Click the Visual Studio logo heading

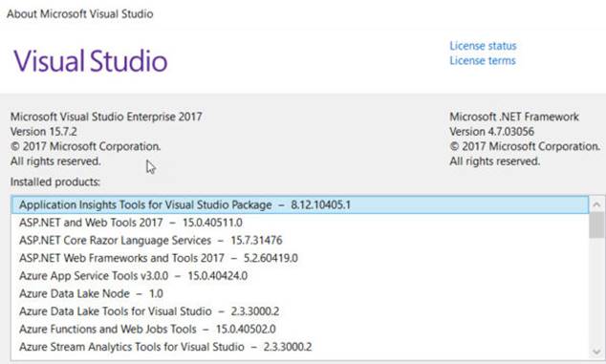pos(91,61)
